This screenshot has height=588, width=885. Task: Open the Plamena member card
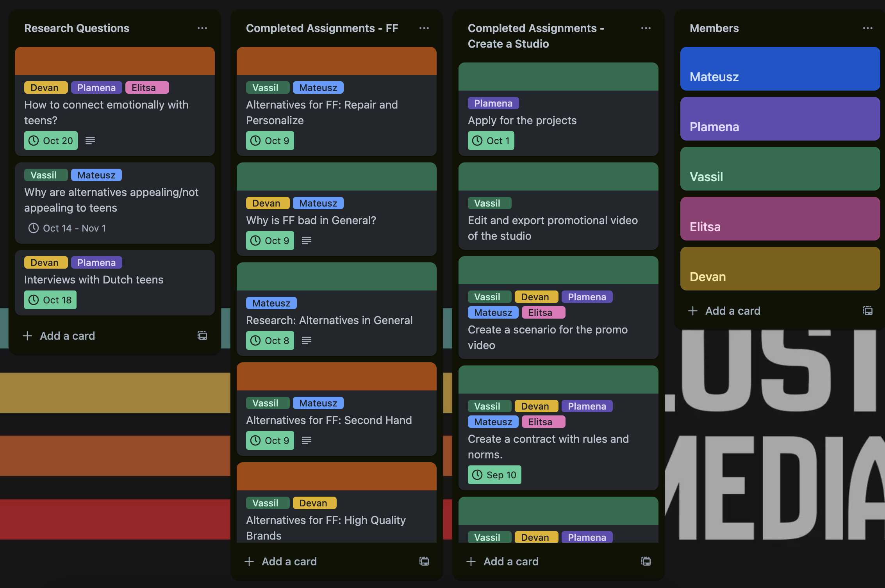coord(780,119)
